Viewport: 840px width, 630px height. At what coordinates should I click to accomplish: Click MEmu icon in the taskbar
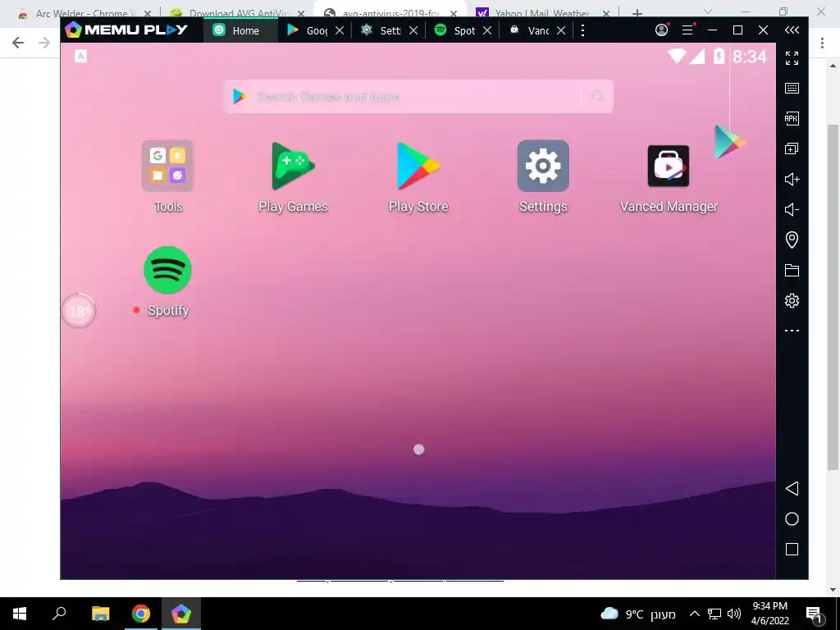[x=181, y=614]
